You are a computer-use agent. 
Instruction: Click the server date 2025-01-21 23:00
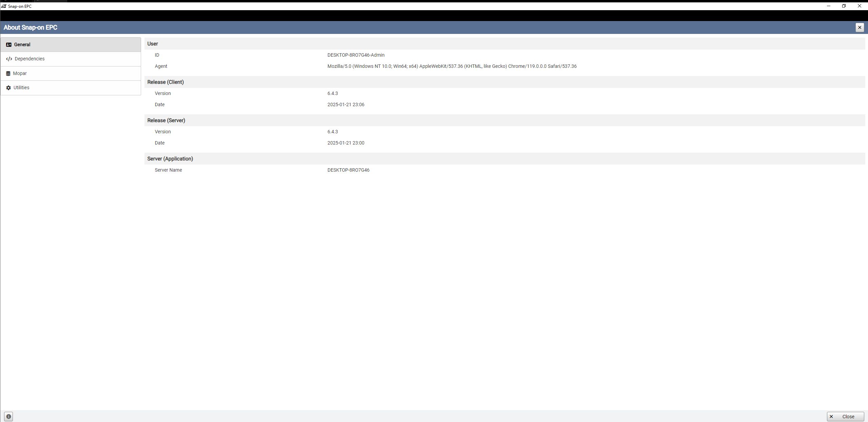(346, 143)
